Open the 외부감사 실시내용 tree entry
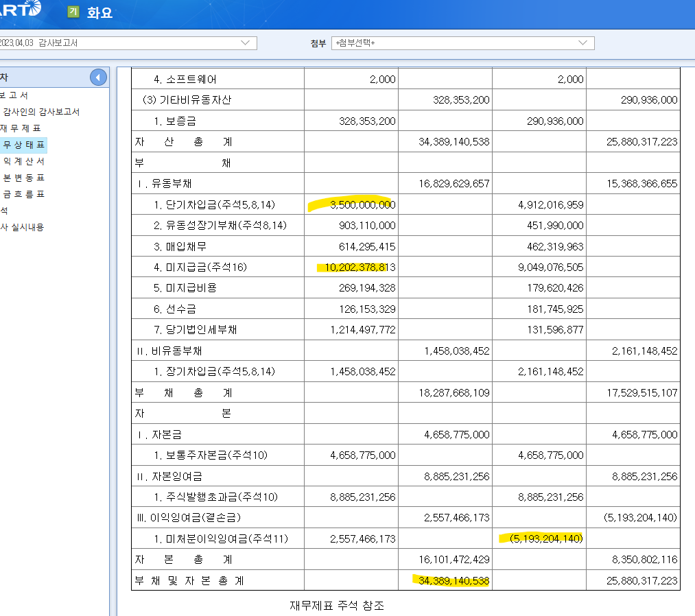Viewport: 695px width, 616px height. (22, 227)
